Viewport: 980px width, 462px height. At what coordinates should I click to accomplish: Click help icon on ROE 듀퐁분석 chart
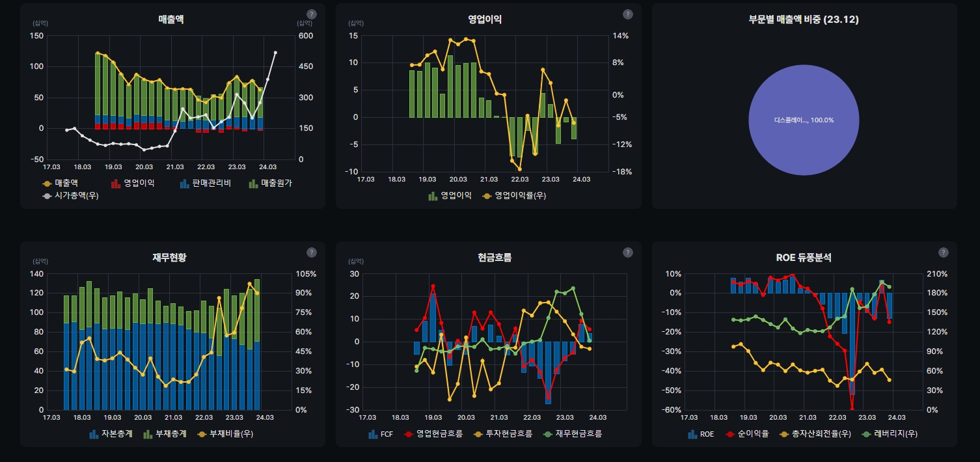pyautogui.click(x=944, y=252)
